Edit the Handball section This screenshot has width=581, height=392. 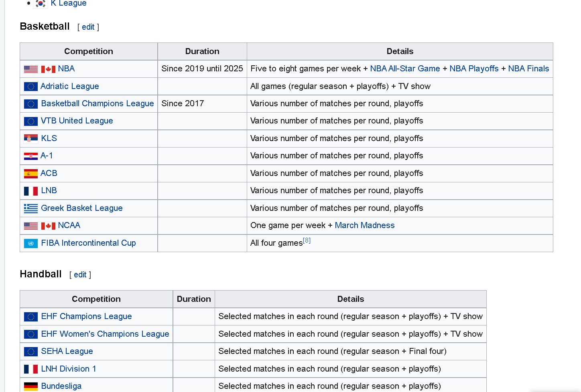80,275
